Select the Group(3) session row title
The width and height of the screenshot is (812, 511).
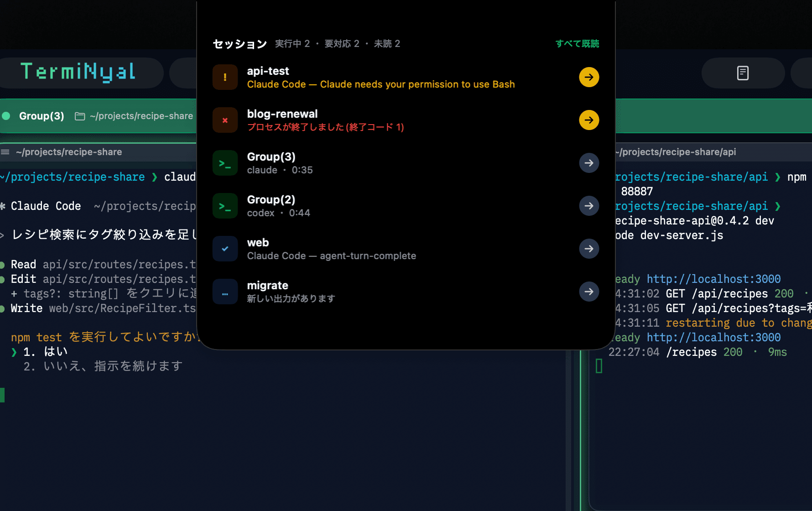pos(271,157)
